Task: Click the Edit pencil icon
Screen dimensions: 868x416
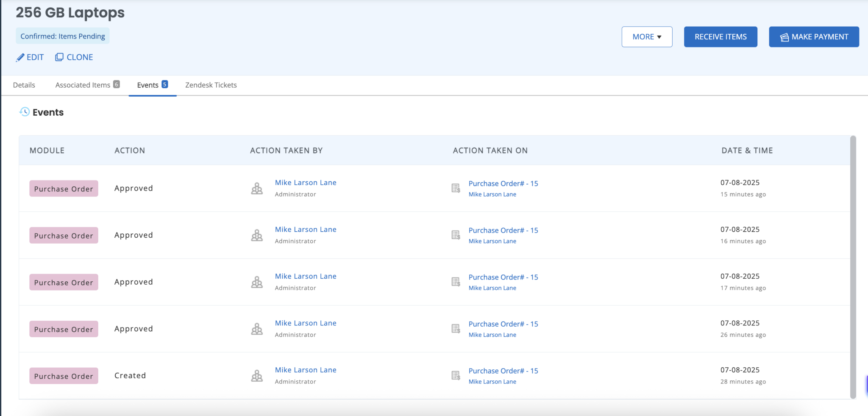Action: pyautogui.click(x=20, y=57)
